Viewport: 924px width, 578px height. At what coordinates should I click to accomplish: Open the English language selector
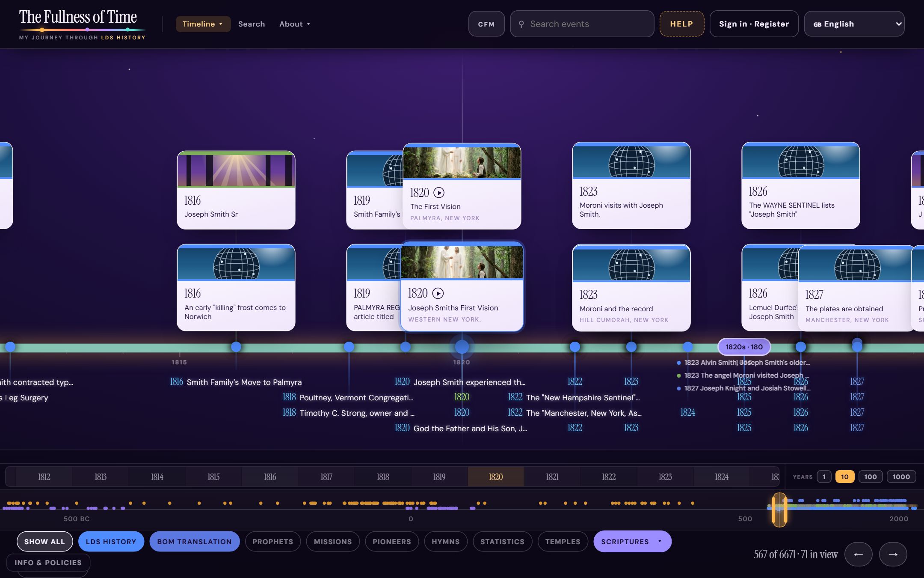tap(854, 24)
